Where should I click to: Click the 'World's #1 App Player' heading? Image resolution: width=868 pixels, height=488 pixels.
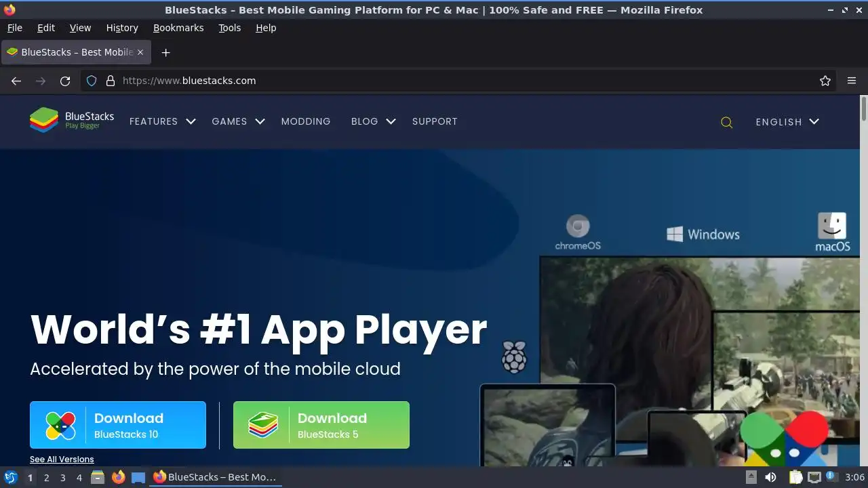[x=258, y=330]
